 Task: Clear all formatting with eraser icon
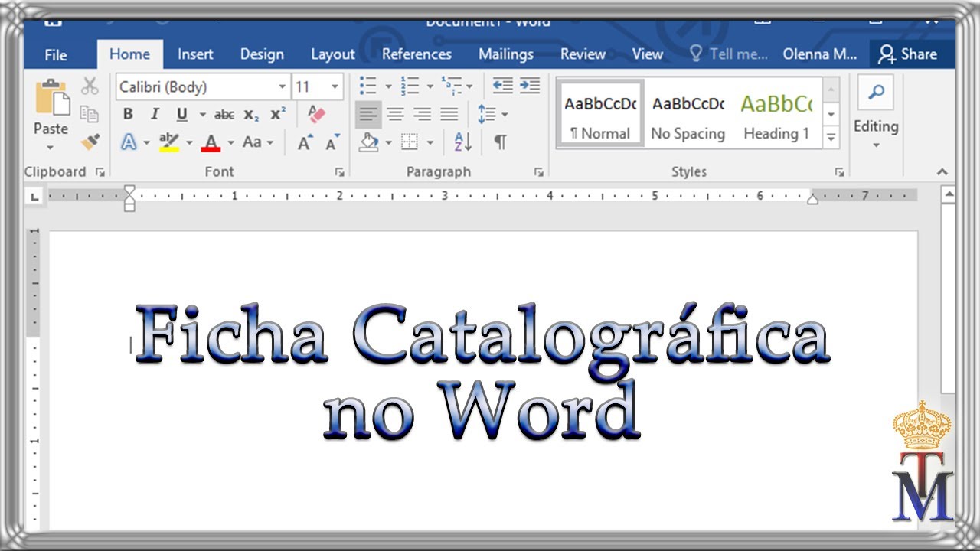coord(316,114)
